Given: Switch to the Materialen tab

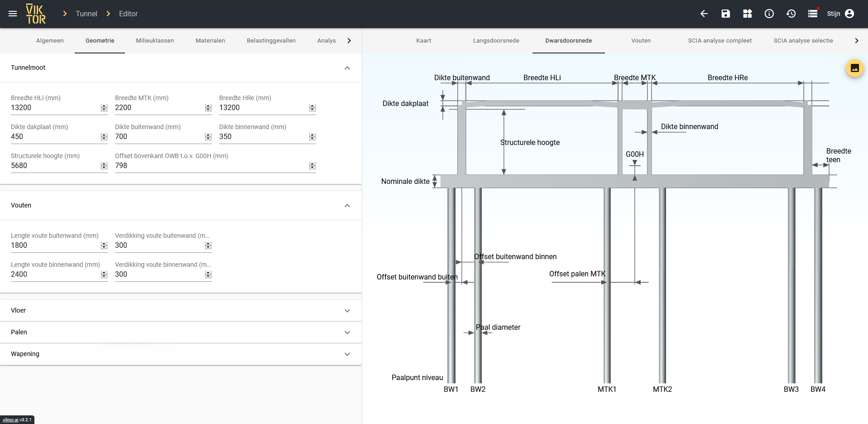Looking at the screenshot, I should pos(210,41).
